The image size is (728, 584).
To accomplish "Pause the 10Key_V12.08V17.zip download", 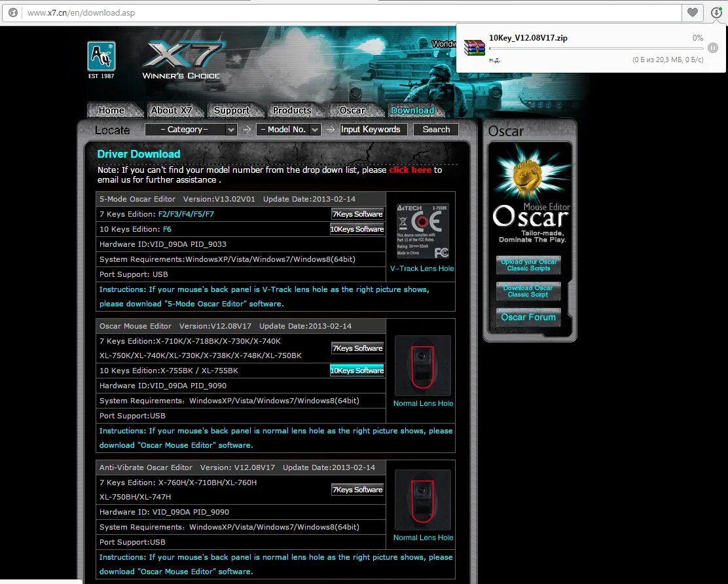I will (713, 48).
